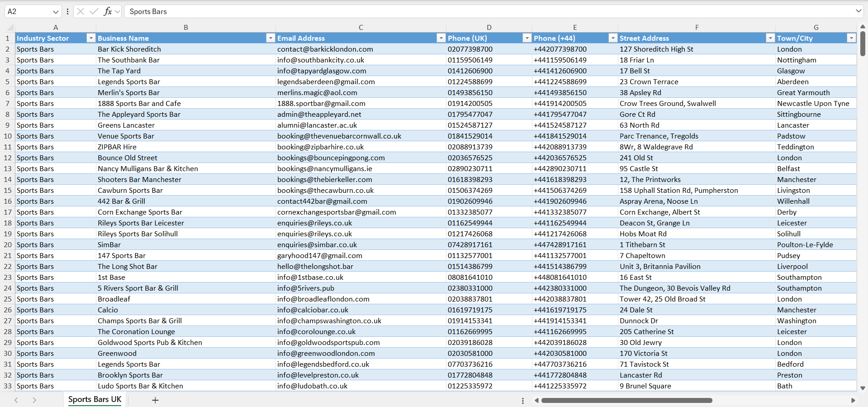Select the Bar Kick Shoreditch cell
Image resolution: width=868 pixels, height=407 pixels.
(186, 49)
